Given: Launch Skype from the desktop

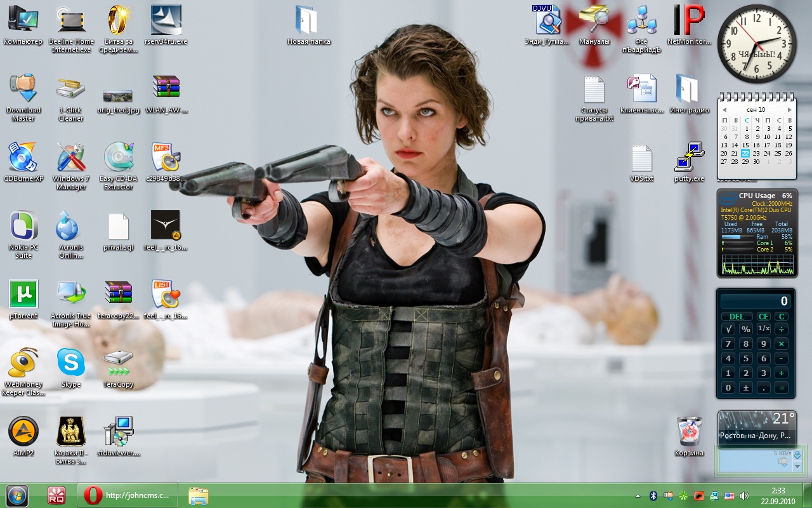Looking at the screenshot, I should point(71,368).
